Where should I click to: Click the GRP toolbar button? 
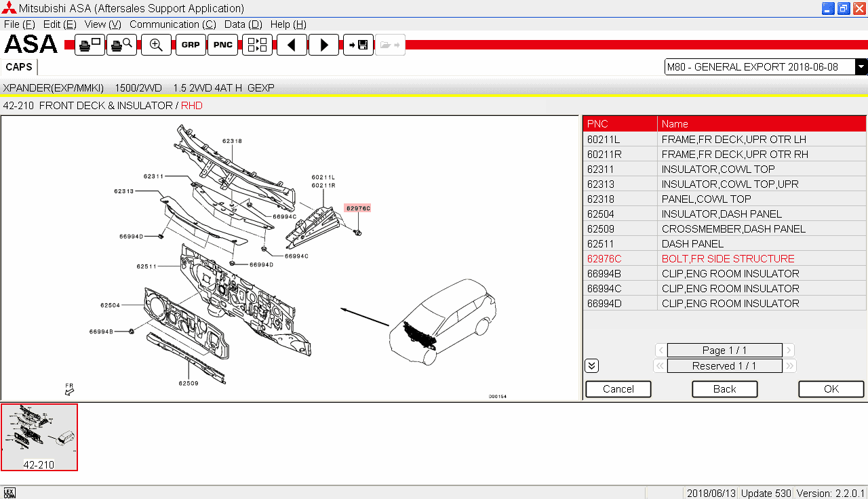[x=191, y=45]
